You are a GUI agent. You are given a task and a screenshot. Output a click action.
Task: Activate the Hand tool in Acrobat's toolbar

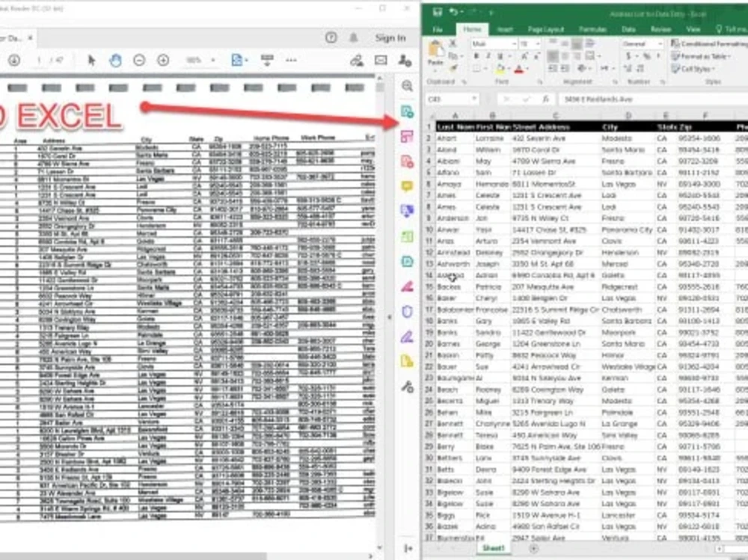click(x=115, y=60)
